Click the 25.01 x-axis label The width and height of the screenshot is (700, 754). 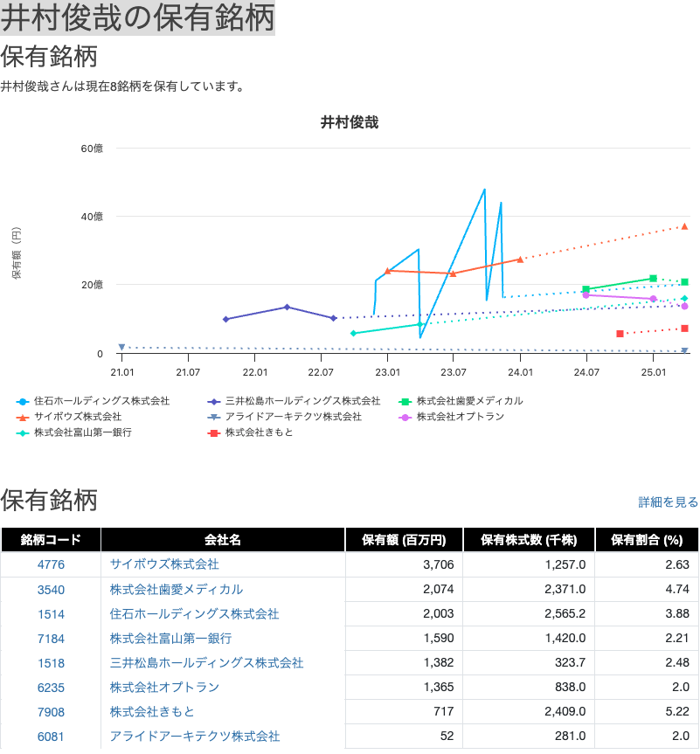[x=654, y=372]
